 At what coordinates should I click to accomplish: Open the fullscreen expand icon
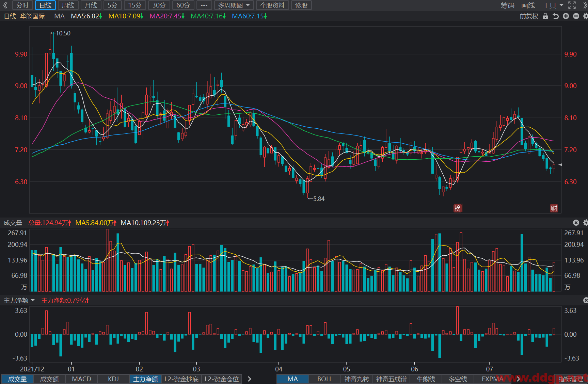(x=572, y=5)
